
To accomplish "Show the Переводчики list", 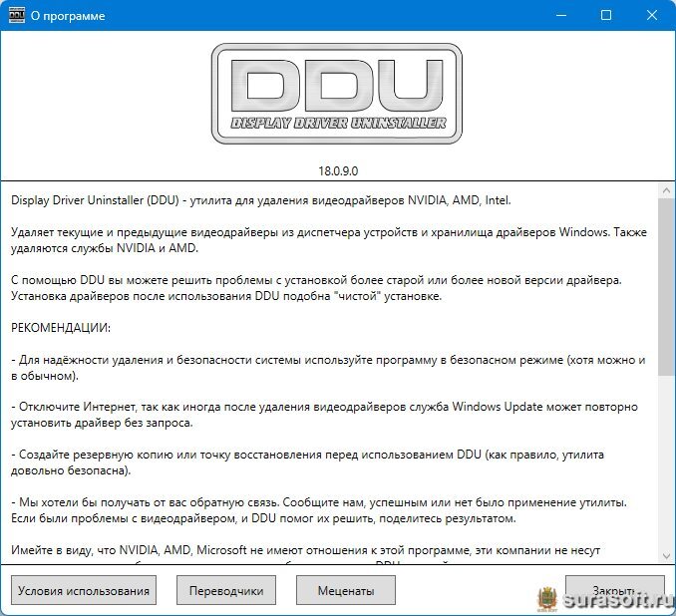I will pos(226,590).
